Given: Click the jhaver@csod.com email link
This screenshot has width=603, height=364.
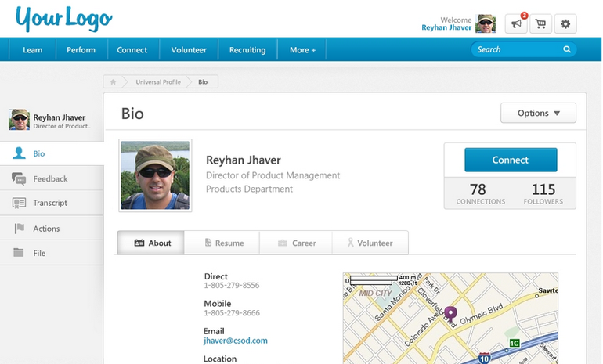Looking at the screenshot, I should coord(236,341).
